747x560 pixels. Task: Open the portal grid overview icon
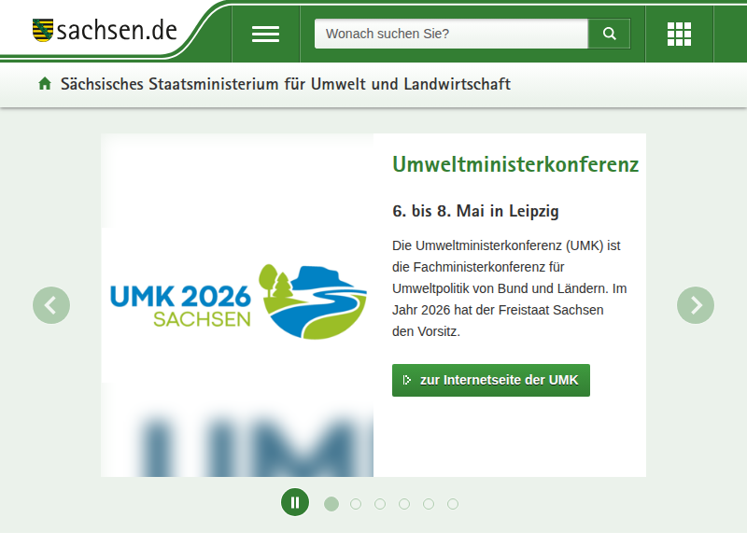coord(679,34)
